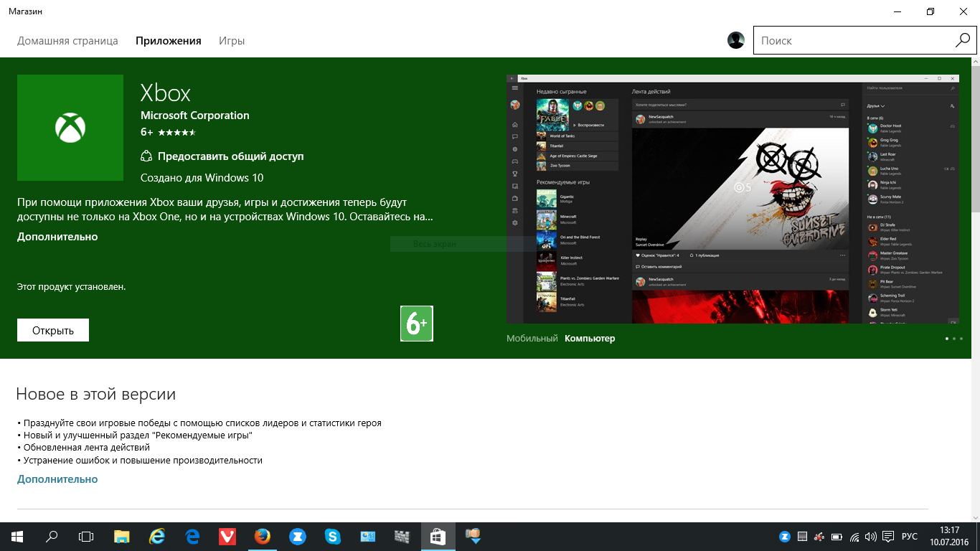Click the Xbox app logo tile
The height and width of the screenshot is (551, 980).
click(70, 128)
